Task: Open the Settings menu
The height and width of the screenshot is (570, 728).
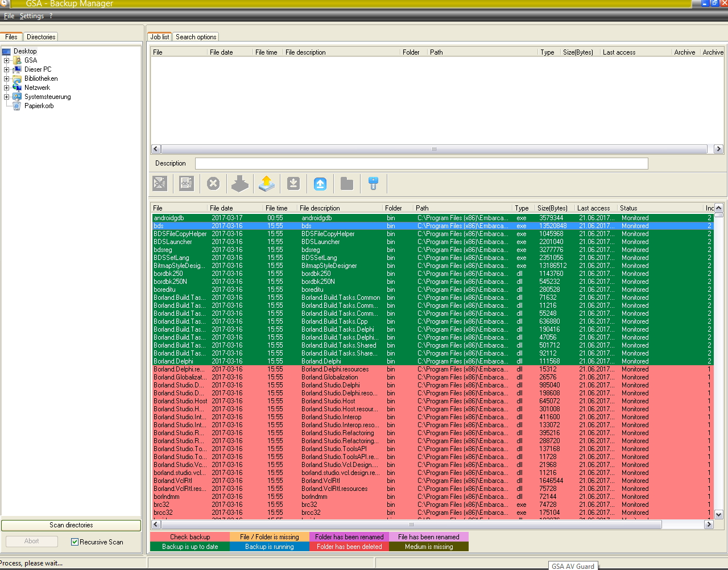Action: (31, 16)
